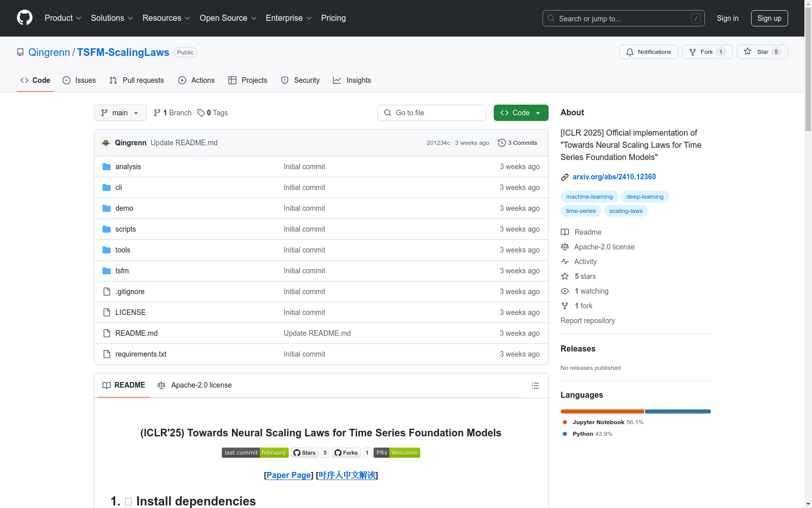812x508 pixels.
Task: Expand the Enterprise menu
Action: (x=289, y=18)
